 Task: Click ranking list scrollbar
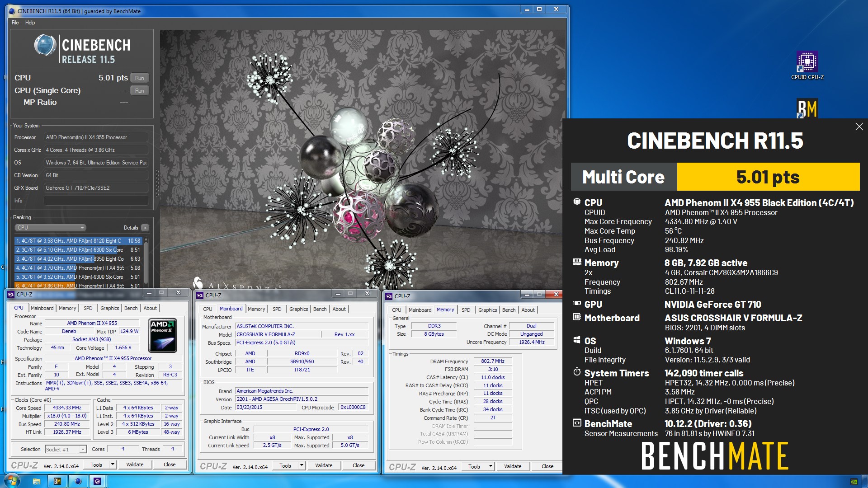coord(146,262)
